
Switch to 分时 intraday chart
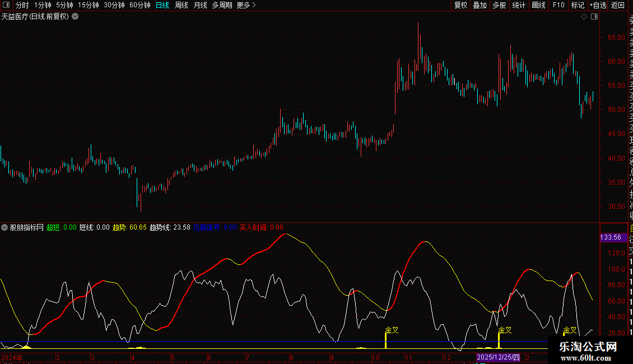(22, 5)
